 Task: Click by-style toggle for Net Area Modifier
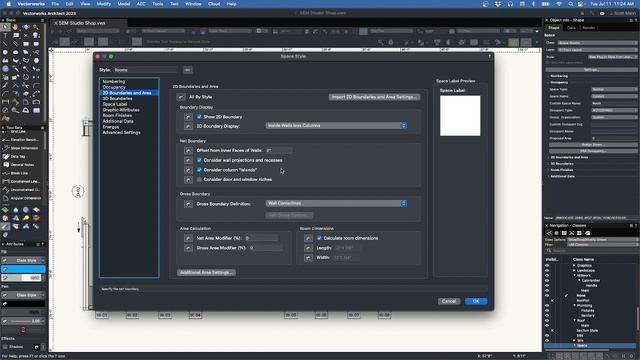click(188, 238)
